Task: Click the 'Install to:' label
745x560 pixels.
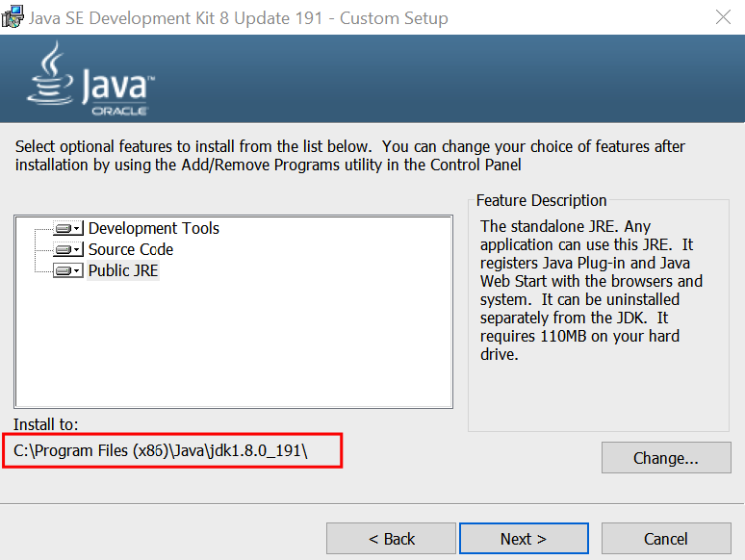Action: (45, 424)
